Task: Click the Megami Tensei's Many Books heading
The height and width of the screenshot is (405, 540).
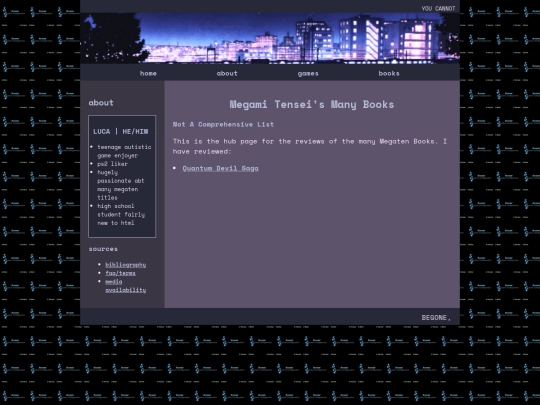Action: click(312, 104)
